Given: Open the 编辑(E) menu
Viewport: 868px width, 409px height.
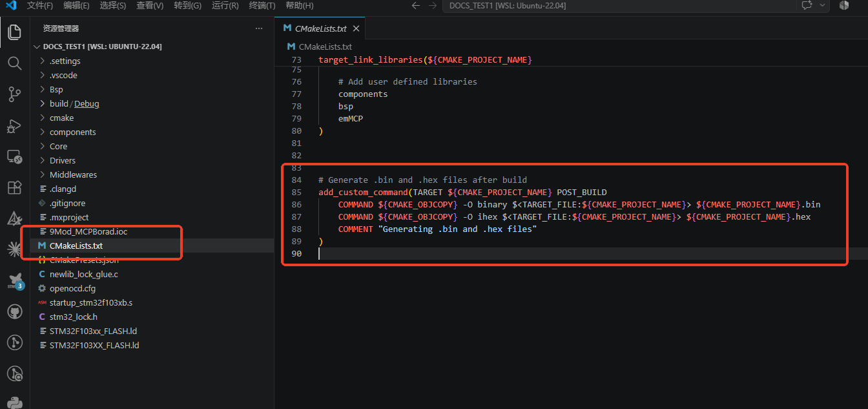Looking at the screenshot, I should pyautogui.click(x=76, y=6).
